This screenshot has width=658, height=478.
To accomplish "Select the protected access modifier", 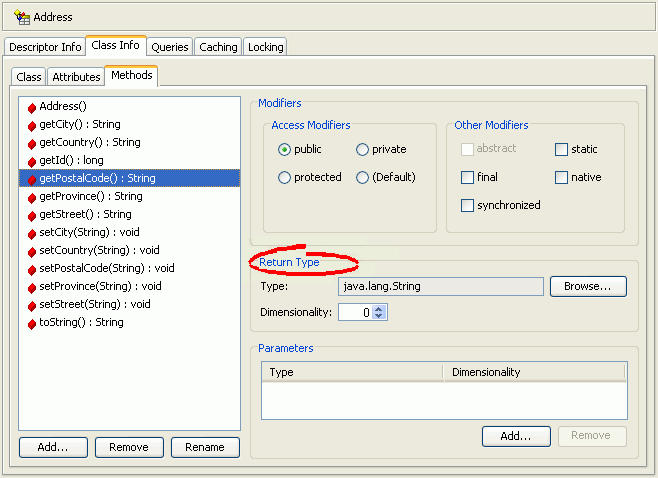I will [284, 178].
